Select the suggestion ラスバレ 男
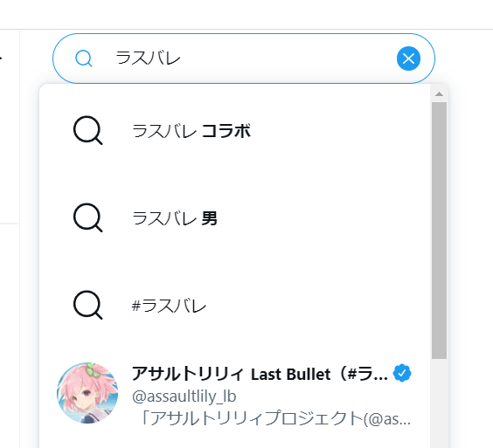493x448 pixels. pos(234,218)
